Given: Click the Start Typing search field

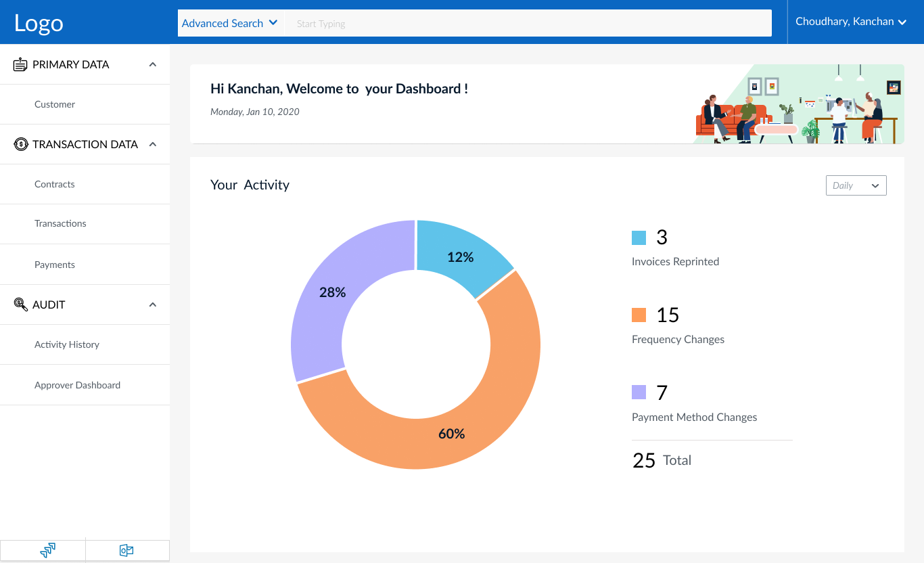Looking at the screenshot, I should pos(528,24).
